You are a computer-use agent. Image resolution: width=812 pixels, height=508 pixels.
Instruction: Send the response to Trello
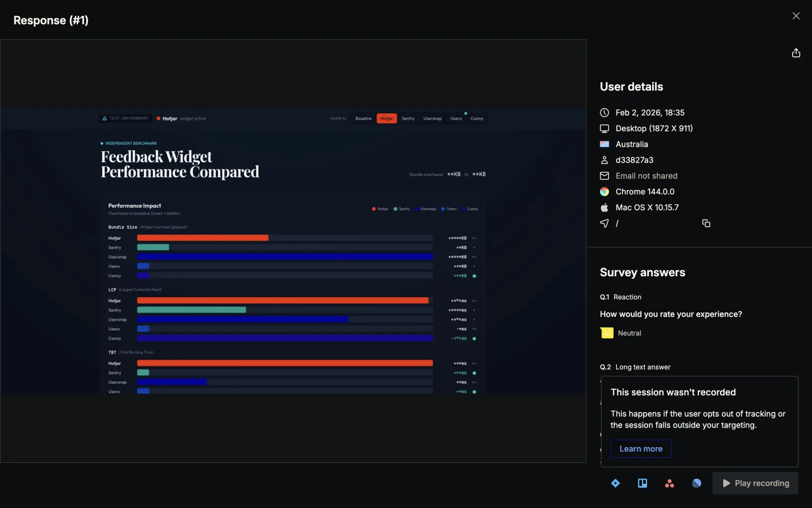pos(642,483)
